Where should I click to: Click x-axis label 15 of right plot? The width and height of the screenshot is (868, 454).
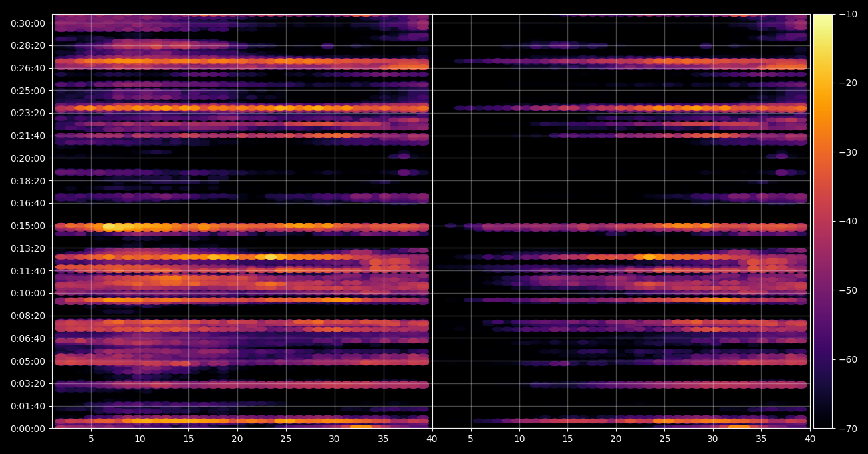tap(567, 439)
